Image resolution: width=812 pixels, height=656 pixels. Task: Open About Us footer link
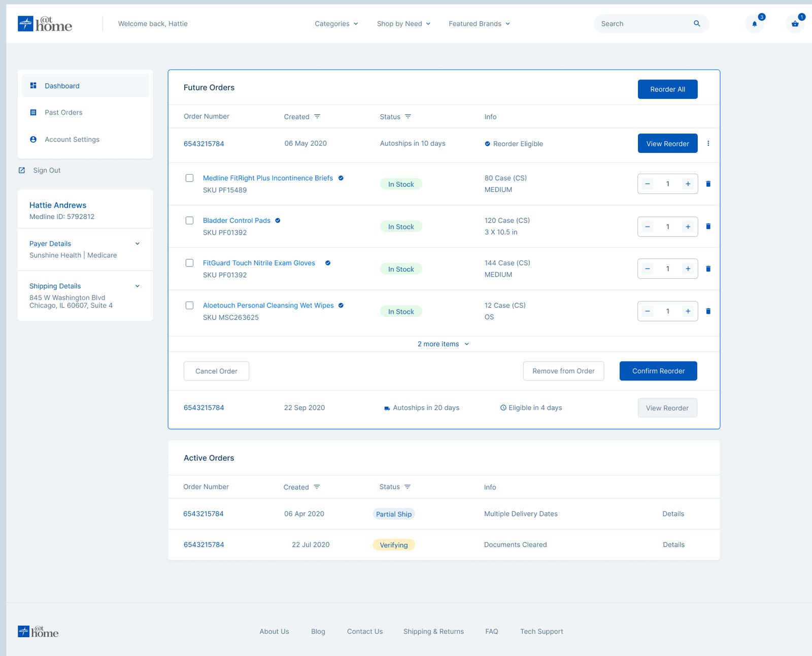(274, 631)
